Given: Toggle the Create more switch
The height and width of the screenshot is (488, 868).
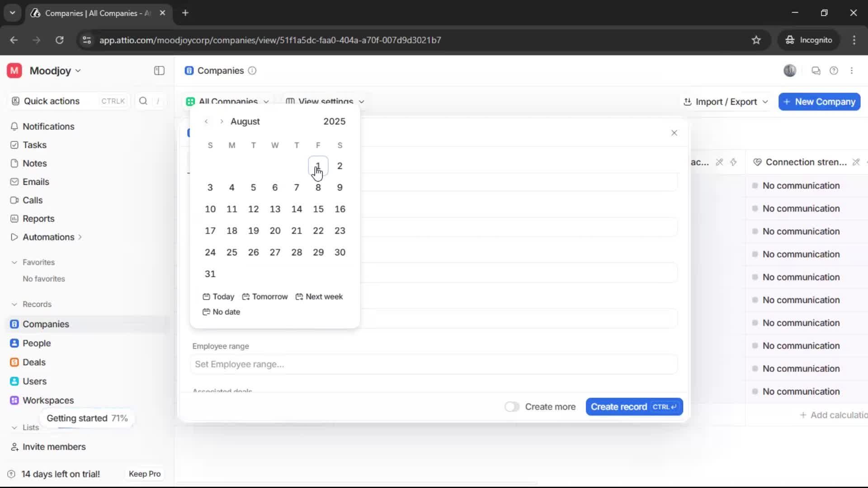Looking at the screenshot, I should [x=512, y=407].
